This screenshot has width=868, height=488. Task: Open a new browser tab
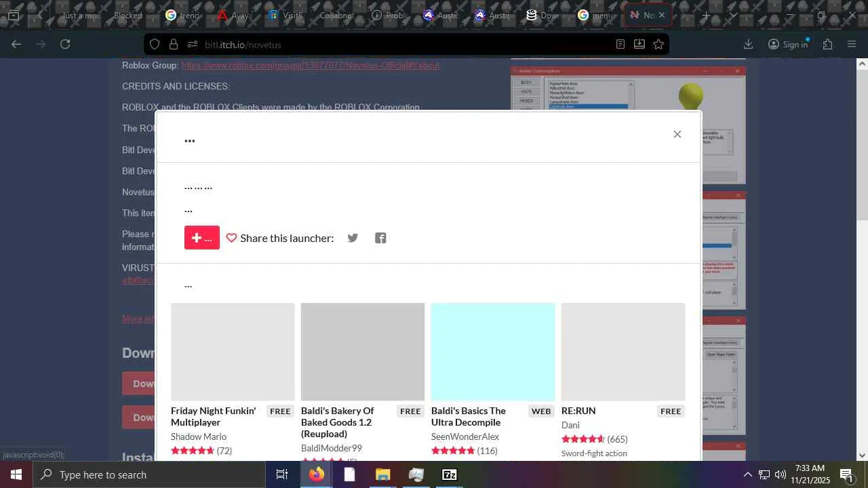tap(706, 15)
